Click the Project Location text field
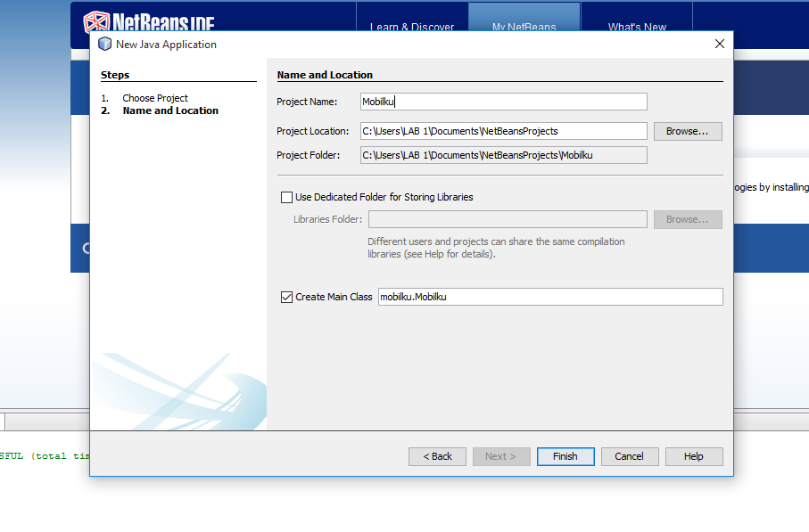809x532 pixels. [504, 131]
